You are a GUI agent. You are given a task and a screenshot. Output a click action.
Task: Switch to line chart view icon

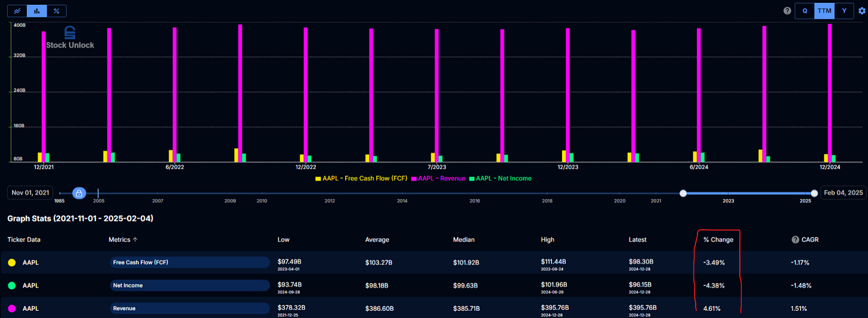[x=17, y=11]
